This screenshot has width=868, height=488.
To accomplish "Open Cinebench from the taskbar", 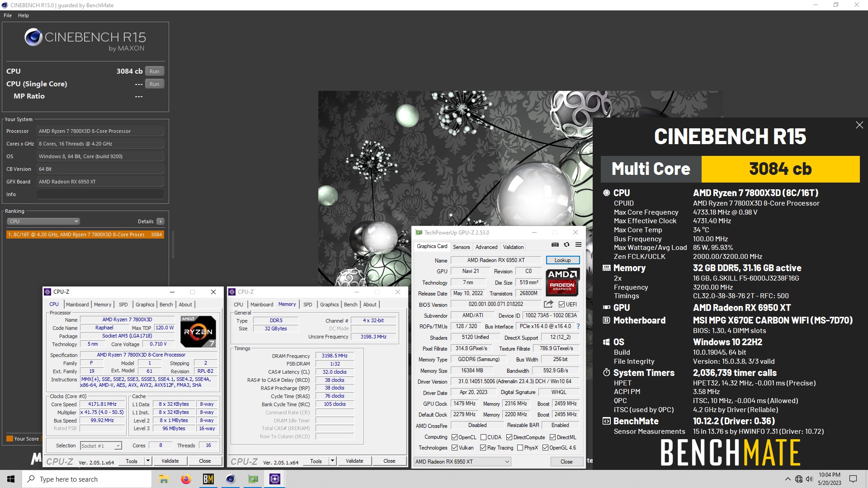I will click(231, 479).
